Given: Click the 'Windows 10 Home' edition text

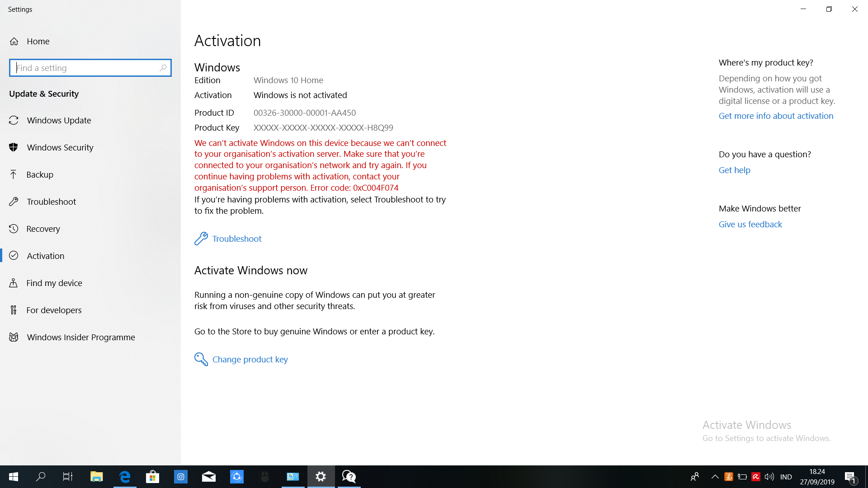Looking at the screenshot, I should click(288, 80).
